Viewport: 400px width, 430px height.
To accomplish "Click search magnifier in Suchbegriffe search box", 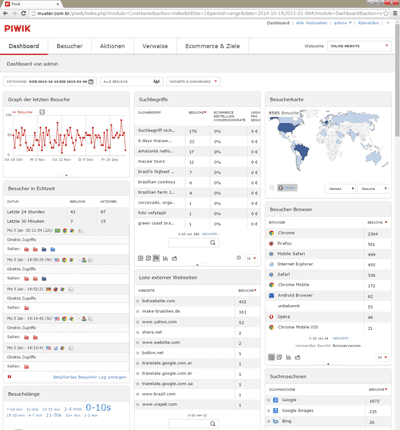I will pos(213,243).
